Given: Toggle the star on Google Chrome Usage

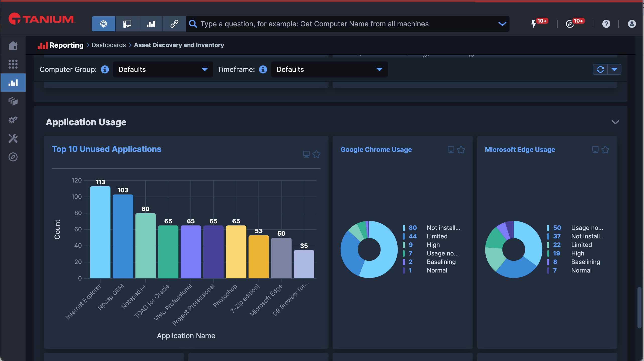Looking at the screenshot, I should pyautogui.click(x=461, y=150).
